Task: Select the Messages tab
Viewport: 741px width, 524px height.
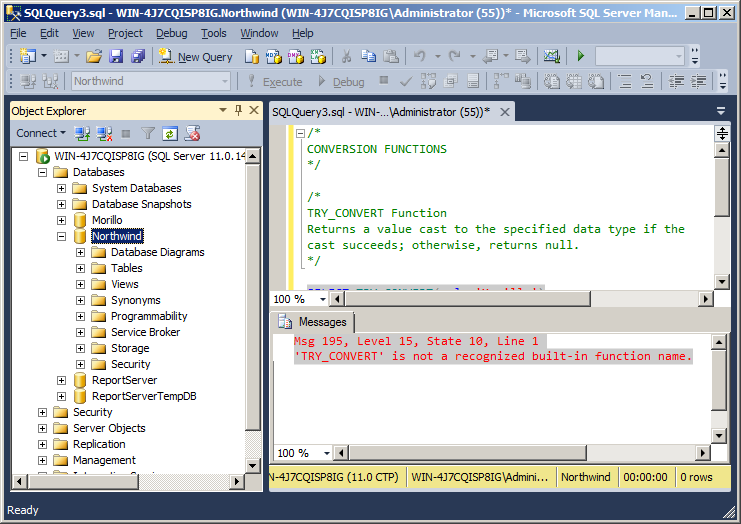Action: click(315, 322)
